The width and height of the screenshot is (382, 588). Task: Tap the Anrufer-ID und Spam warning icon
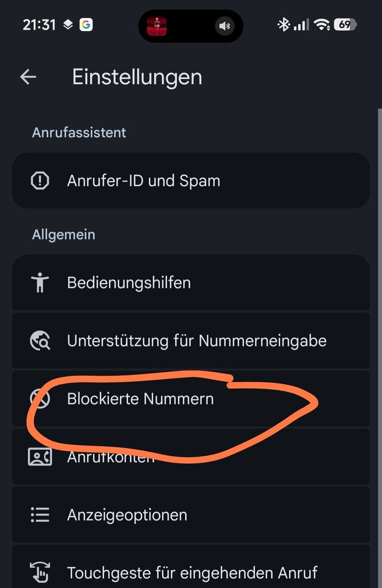point(40,181)
